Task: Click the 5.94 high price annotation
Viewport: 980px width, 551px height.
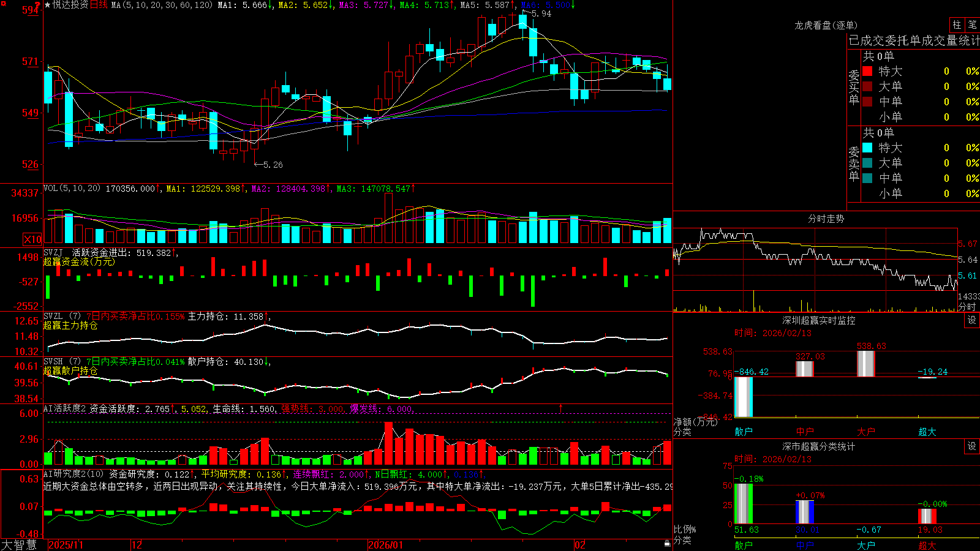Action: (x=541, y=13)
